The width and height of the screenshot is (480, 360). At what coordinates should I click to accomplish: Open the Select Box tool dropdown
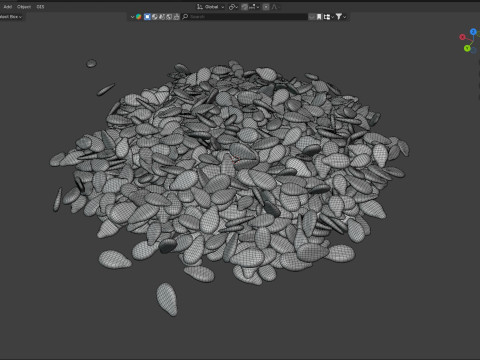11,17
